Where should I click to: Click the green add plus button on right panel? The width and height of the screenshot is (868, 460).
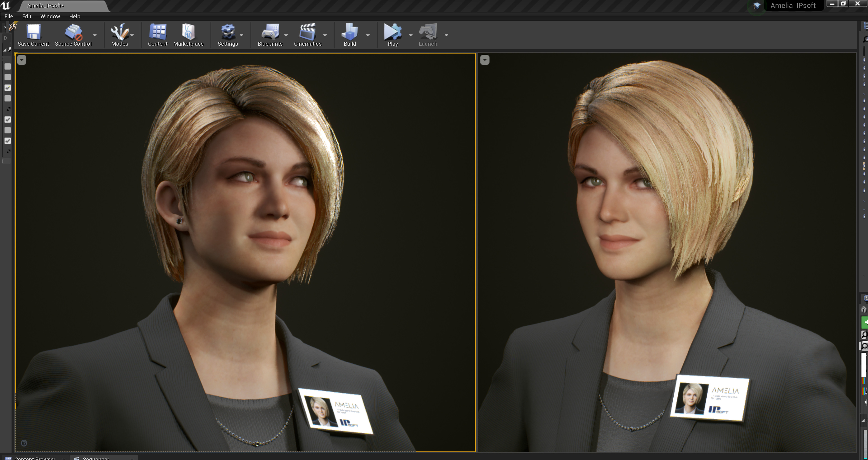(x=865, y=322)
